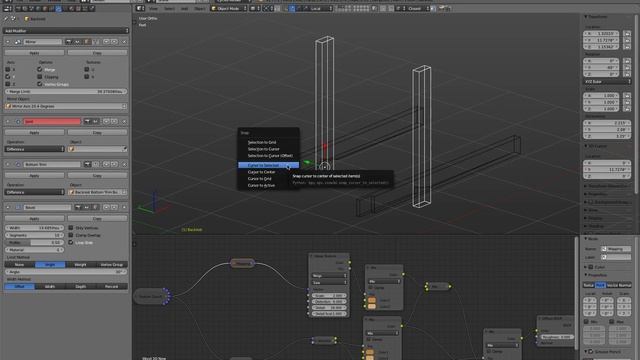Viewport: 640px width, 360px height.
Task: Toggle Clamp Overlap checkbox
Action: coord(71,235)
